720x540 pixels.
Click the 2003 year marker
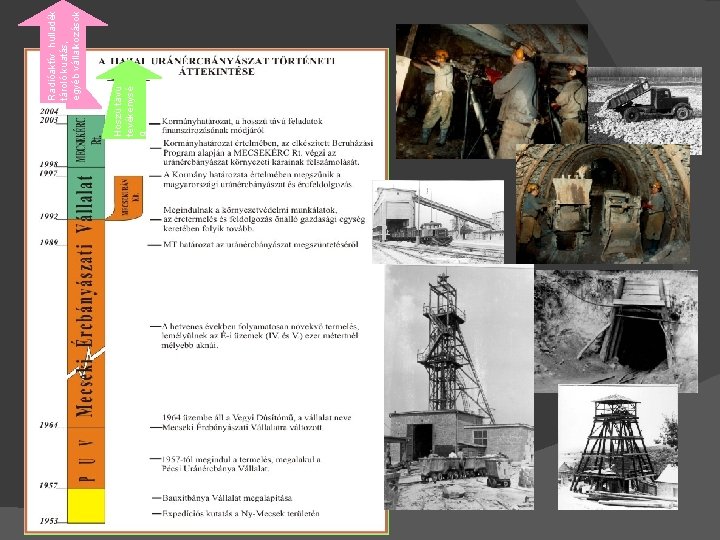49,120
